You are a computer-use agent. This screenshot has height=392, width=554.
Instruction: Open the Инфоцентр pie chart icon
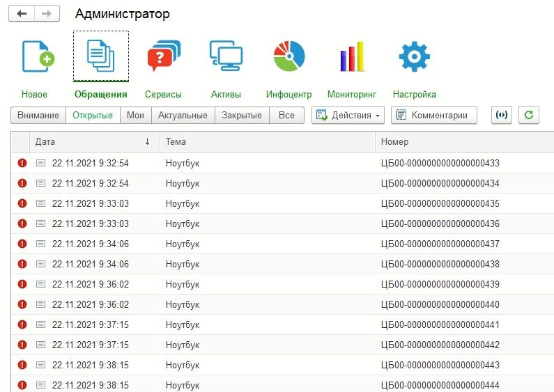point(289,56)
